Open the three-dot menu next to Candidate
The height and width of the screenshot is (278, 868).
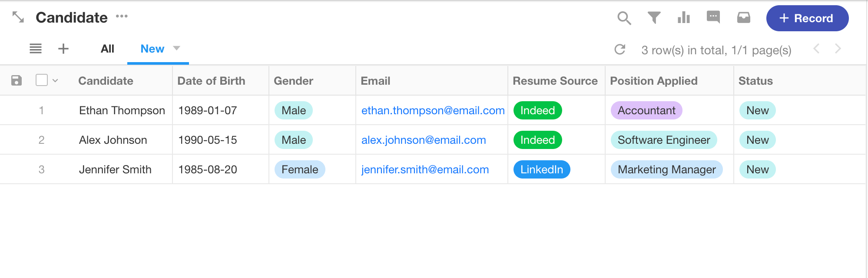pos(122,17)
